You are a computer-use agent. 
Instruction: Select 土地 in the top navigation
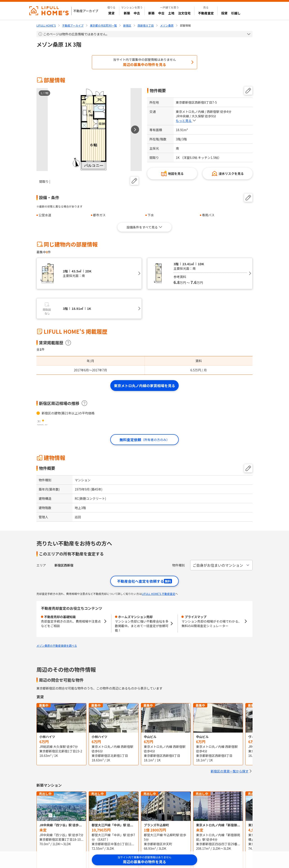[x=171, y=14]
